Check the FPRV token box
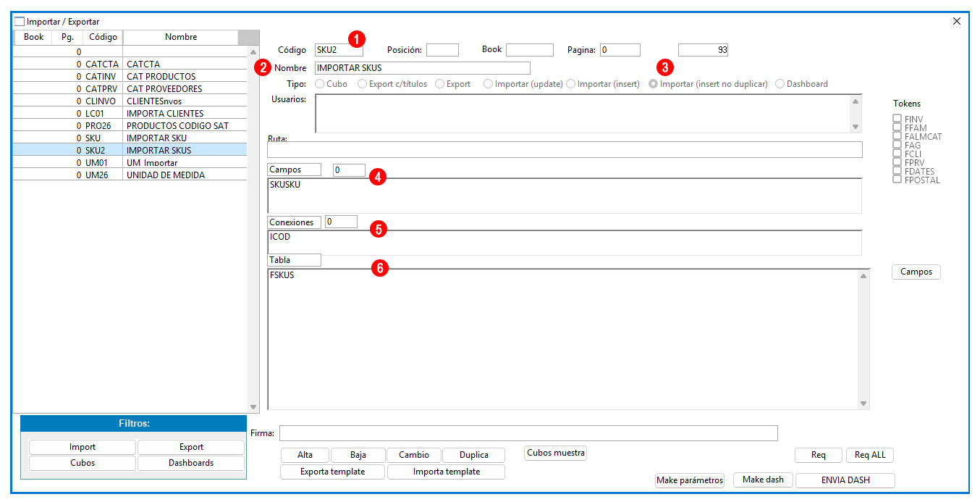Viewport: 980px width, 502px height. (897, 162)
